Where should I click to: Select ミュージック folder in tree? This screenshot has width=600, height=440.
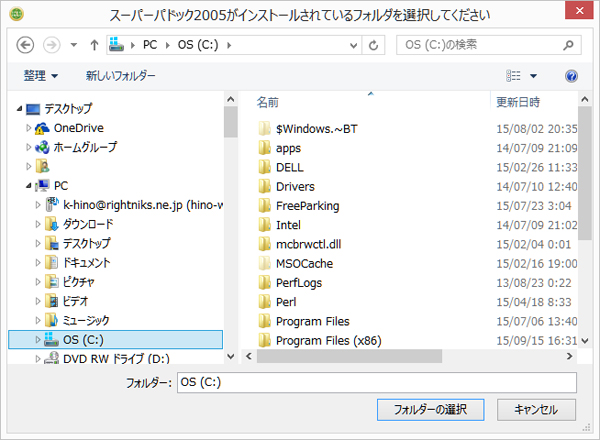(x=86, y=320)
